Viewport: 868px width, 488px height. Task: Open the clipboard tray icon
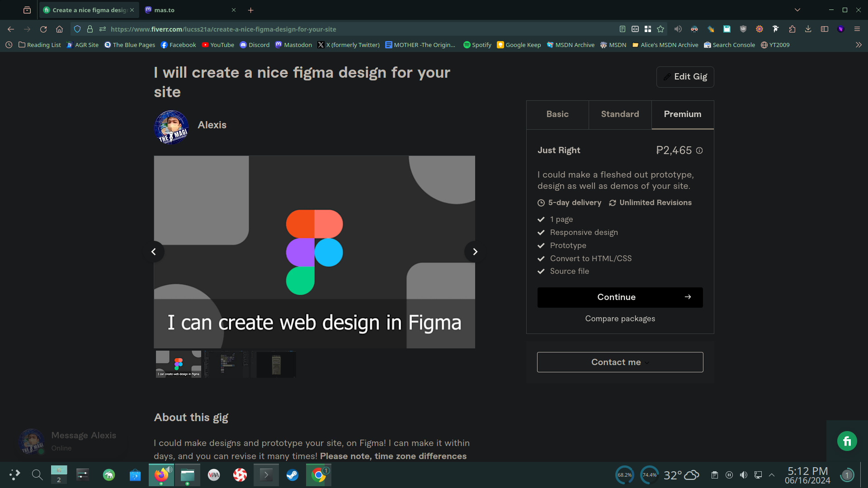[x=714, y=475]
